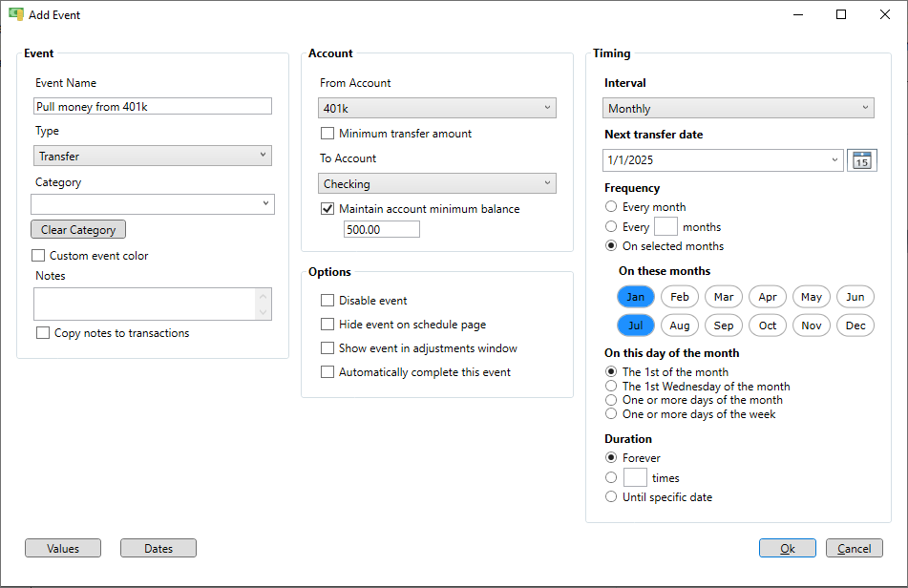Click the Event Name text field
Image resolution: width=908 pixels, height=588 pixels.
tap(153, 107)
